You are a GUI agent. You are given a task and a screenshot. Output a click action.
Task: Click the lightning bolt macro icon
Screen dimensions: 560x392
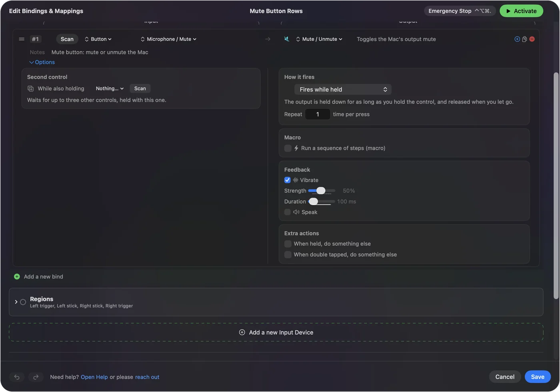click(x=296, y=148)
